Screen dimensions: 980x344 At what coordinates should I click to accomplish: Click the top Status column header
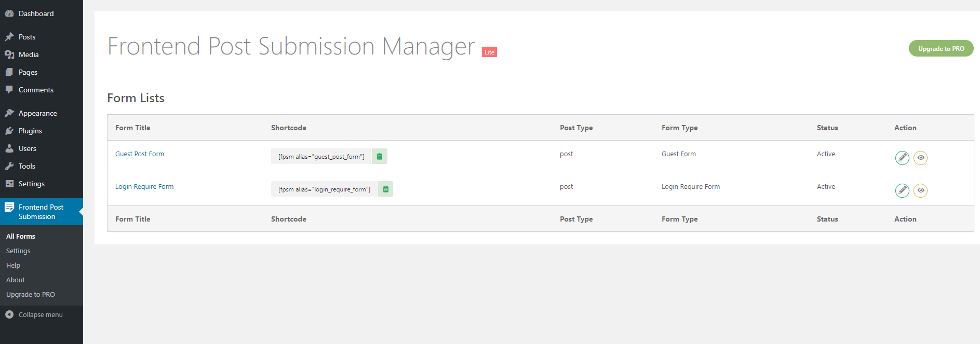827,128
